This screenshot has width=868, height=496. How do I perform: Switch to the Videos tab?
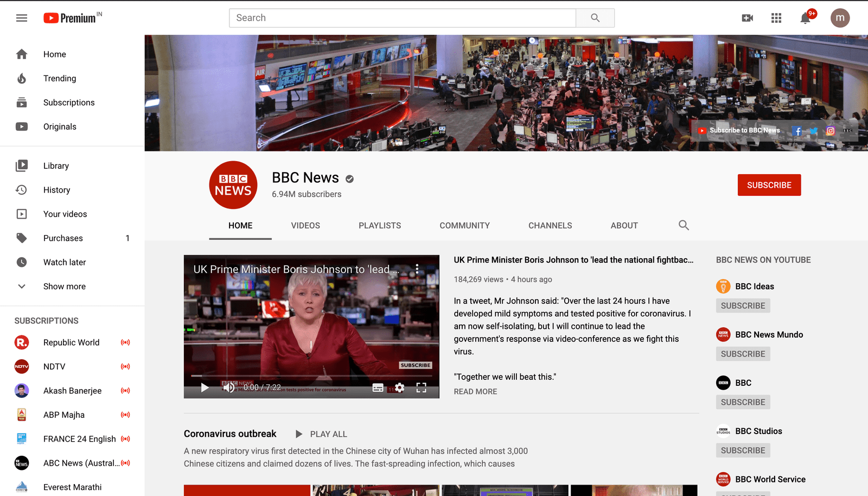point(305,226)
